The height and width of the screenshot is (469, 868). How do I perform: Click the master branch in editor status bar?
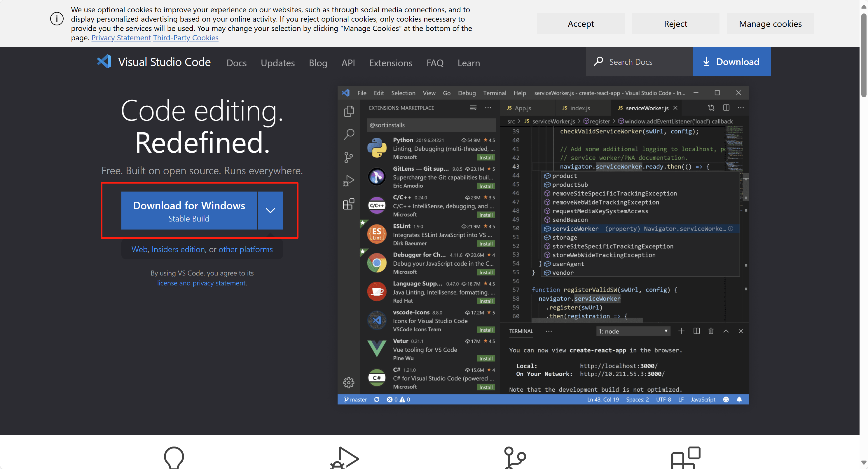click(x=355, y=400)
